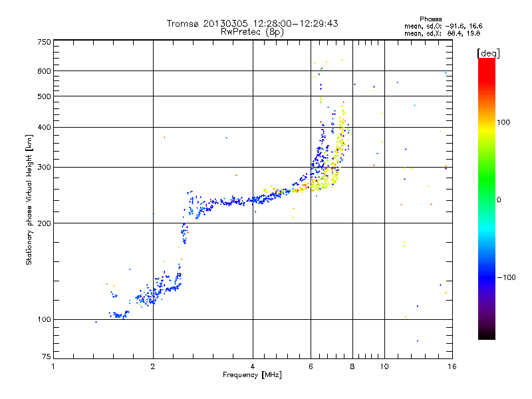Click the x-axis tick label "2"
The image size is (532, 399).
(153, 366)
